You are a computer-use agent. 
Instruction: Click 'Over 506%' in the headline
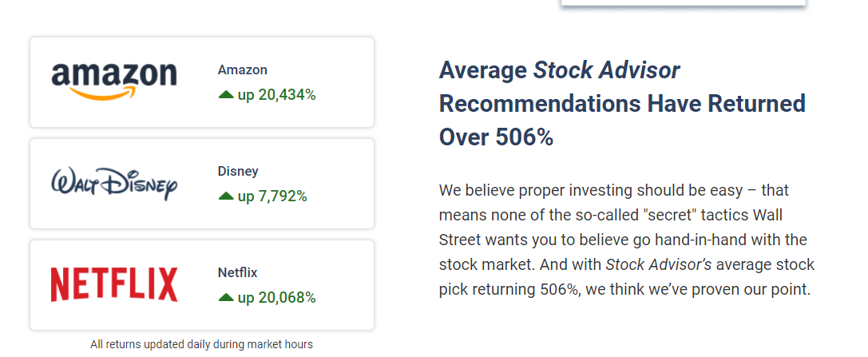point(496,137)
